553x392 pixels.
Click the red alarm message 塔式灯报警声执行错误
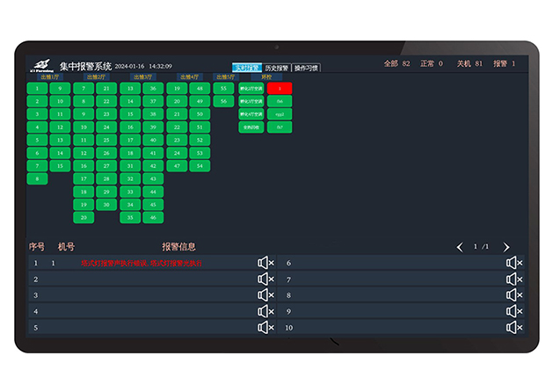pyautogui.click(x=142, y=263)
